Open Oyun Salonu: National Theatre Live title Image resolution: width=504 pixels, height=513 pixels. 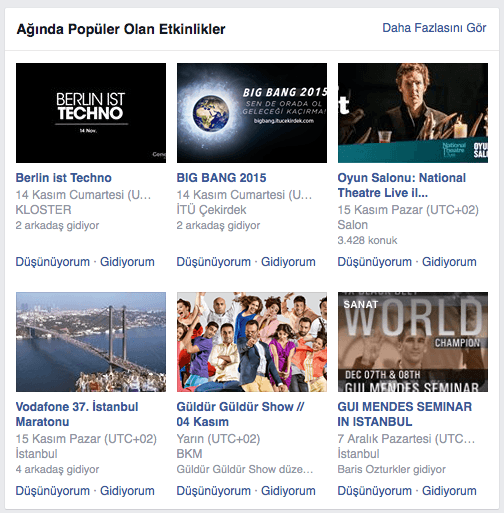tap(402, 185)
